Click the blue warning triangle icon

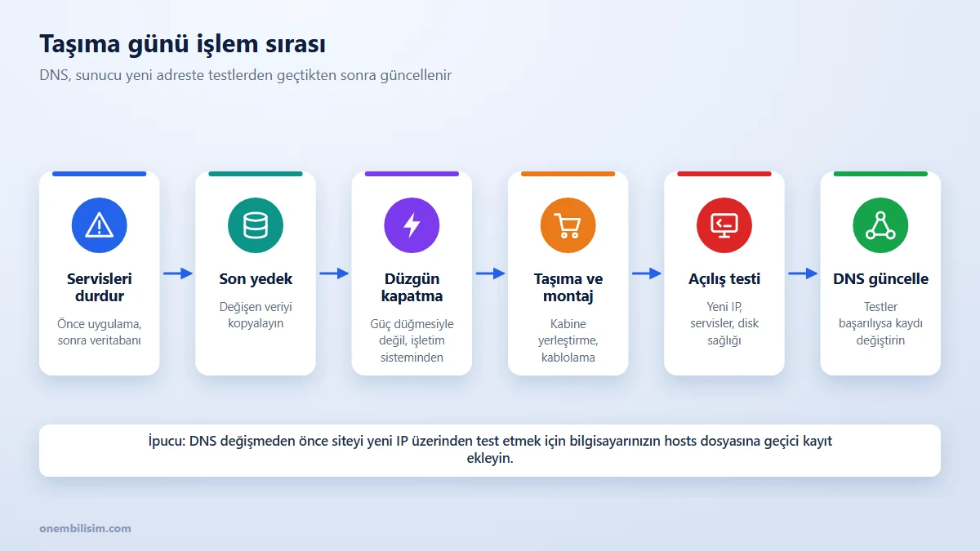pyautogui.click(x=100, y=224)
